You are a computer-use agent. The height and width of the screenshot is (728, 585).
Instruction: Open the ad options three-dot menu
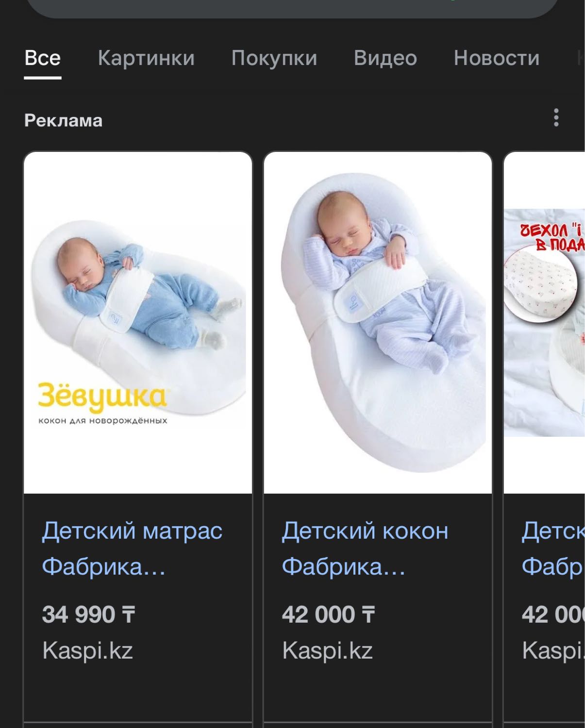(x=556, y=118)
